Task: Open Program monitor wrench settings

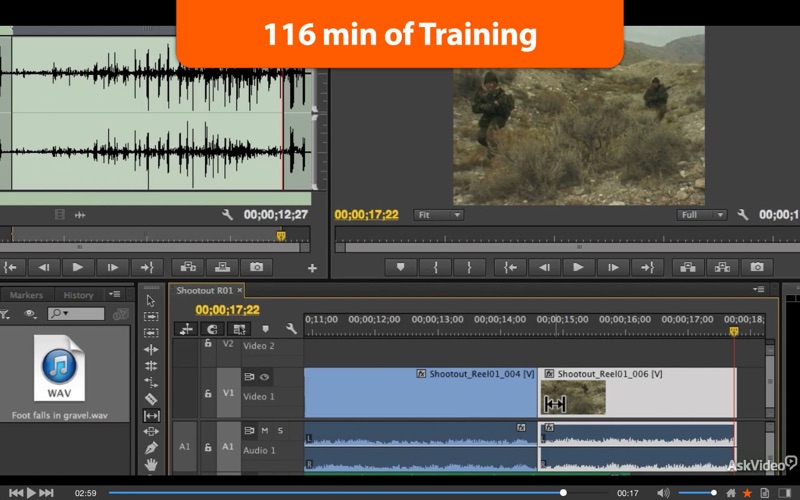Action: 743,215
